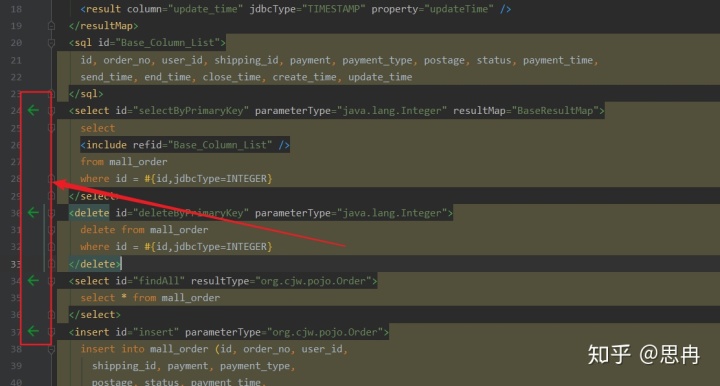Place cursor at closing delete tag
The image size is (720, 386).
pos(95,264)
